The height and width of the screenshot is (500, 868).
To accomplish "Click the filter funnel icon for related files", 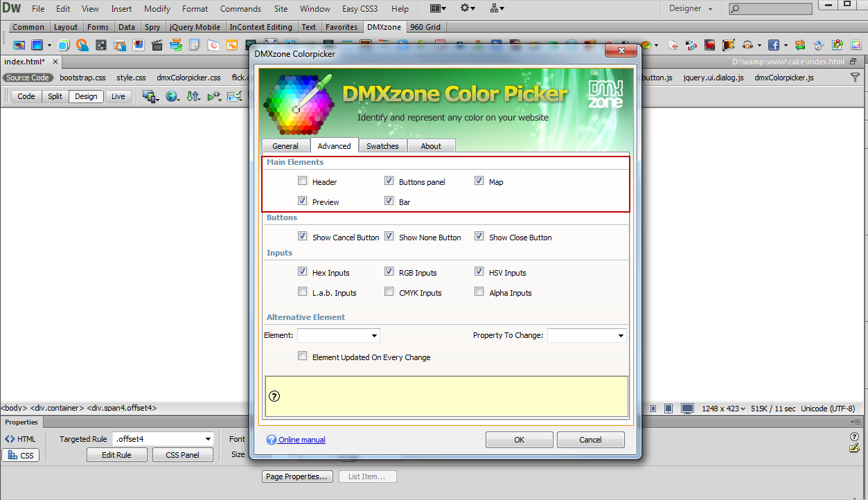I will [x=856, y=78].
